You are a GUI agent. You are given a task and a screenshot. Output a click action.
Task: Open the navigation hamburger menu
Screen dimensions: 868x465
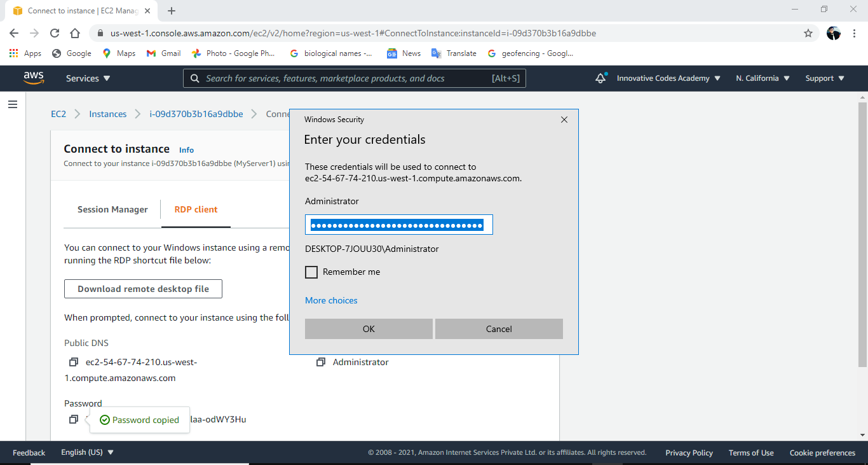pyautogui.click(x=13, y=104)
